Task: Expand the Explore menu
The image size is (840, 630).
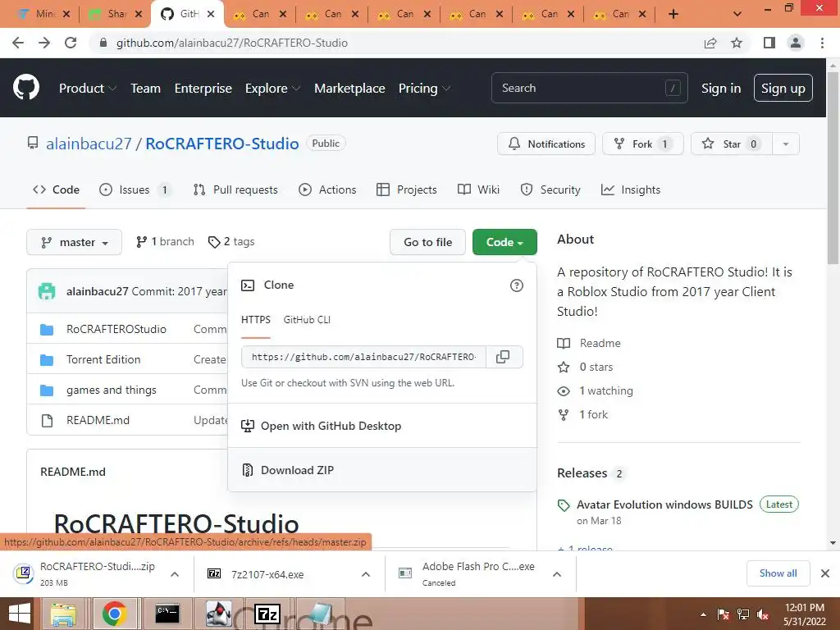Action: click(272, 89)
